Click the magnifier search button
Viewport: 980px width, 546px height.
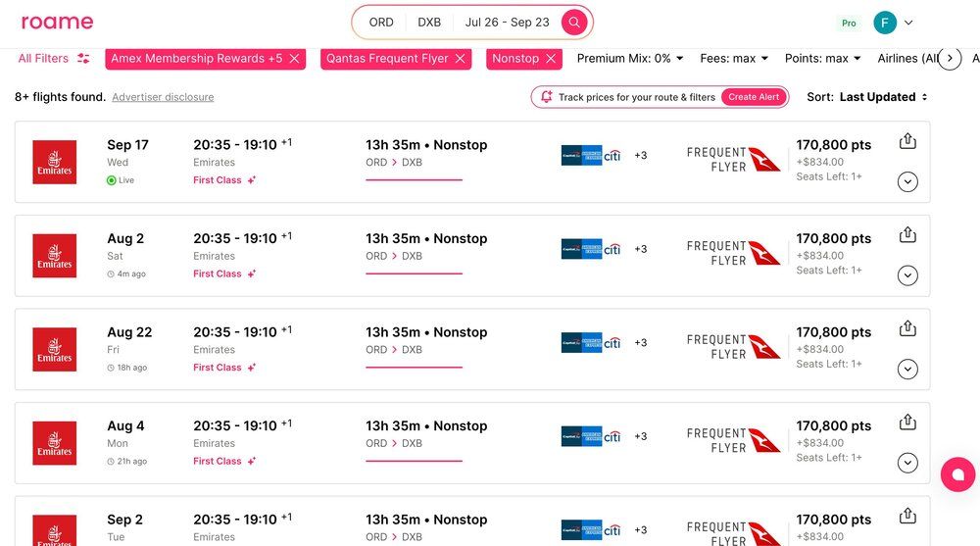click(574, 23)
